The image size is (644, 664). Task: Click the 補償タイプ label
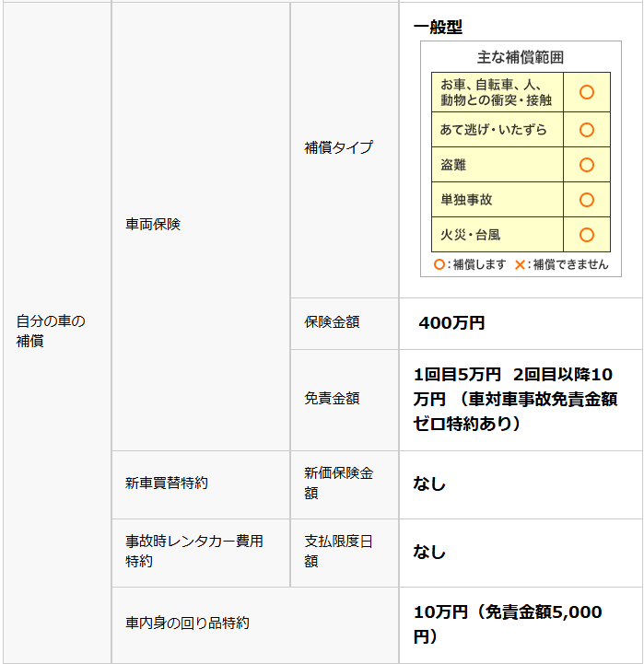(338, 147)
